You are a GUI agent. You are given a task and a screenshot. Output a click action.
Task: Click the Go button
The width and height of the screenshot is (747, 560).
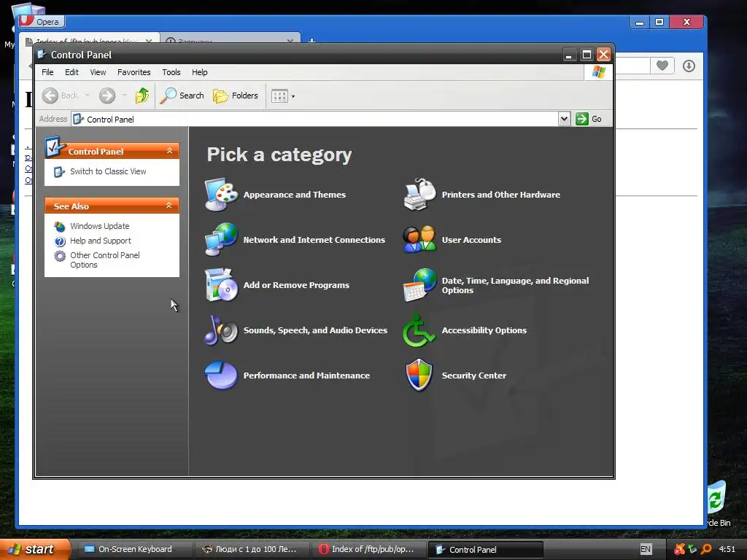(x=589, y=119)
